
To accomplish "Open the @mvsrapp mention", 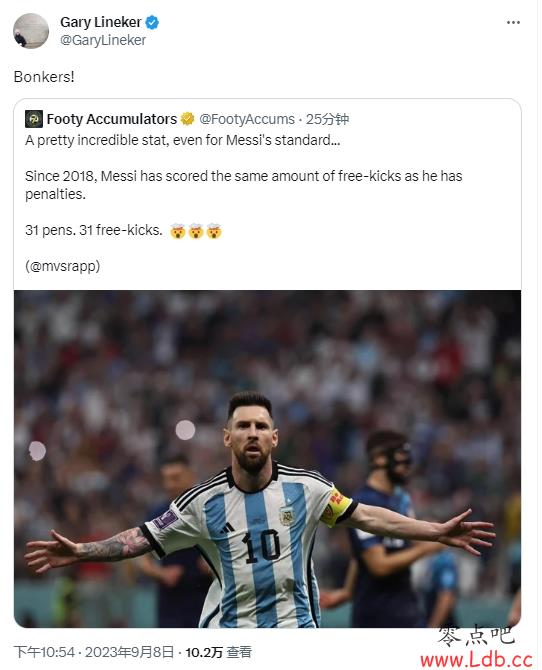I will [65, 266].
